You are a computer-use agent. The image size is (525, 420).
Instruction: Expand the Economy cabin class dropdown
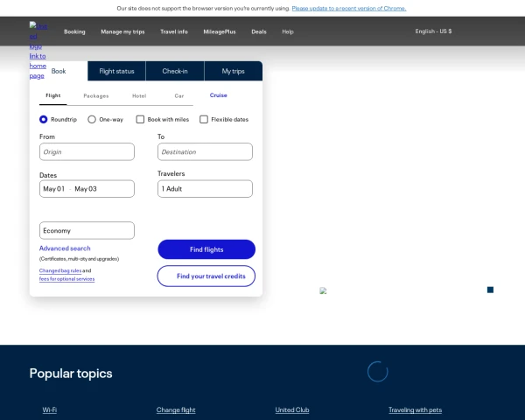pyautogui.click(x=87, y=231)
